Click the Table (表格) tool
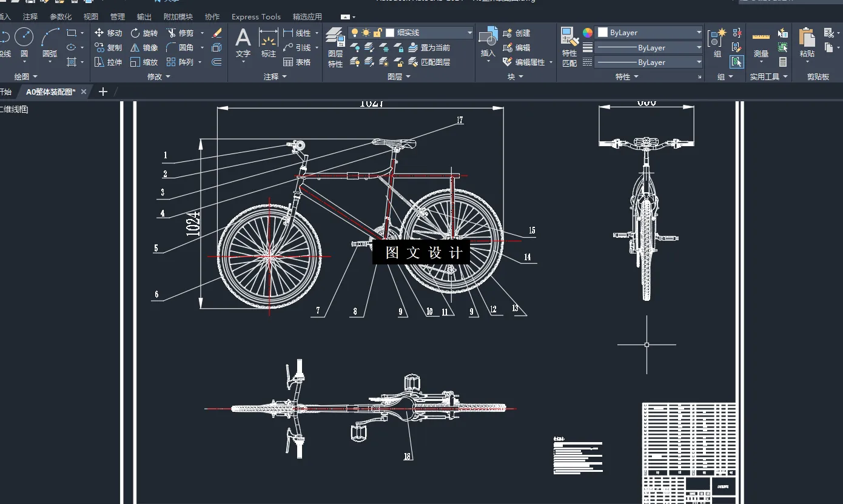Viewport: 843px width, 504px height. click(x=297, y=62)
